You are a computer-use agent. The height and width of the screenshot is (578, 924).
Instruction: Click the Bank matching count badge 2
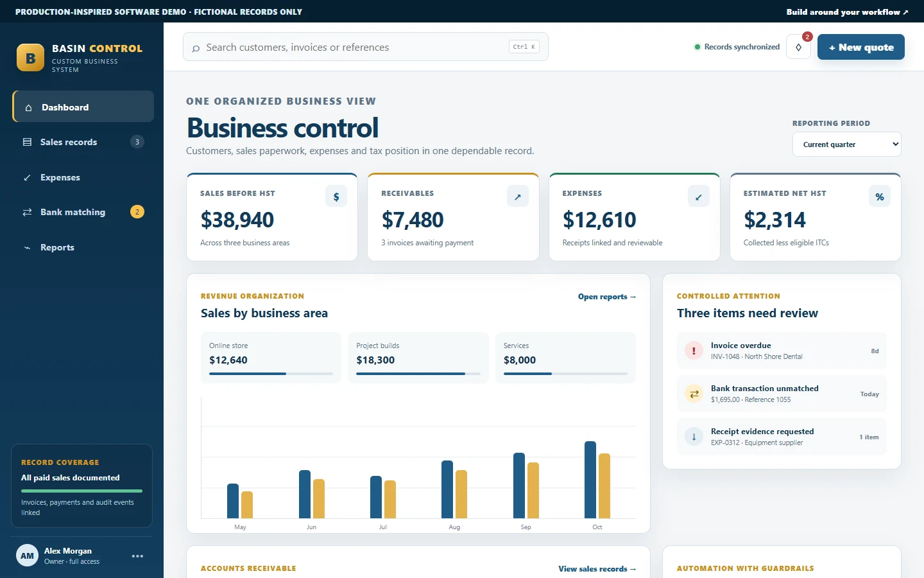(137, 212)
